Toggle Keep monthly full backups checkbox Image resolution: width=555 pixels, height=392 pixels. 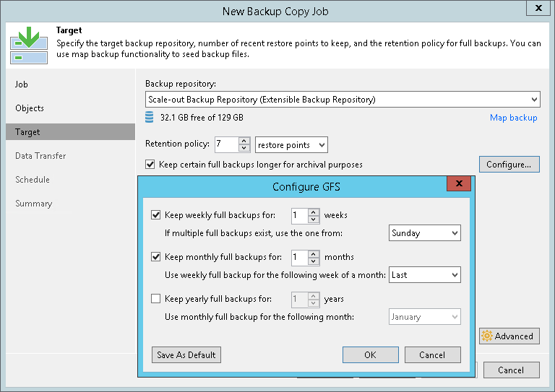156,256
